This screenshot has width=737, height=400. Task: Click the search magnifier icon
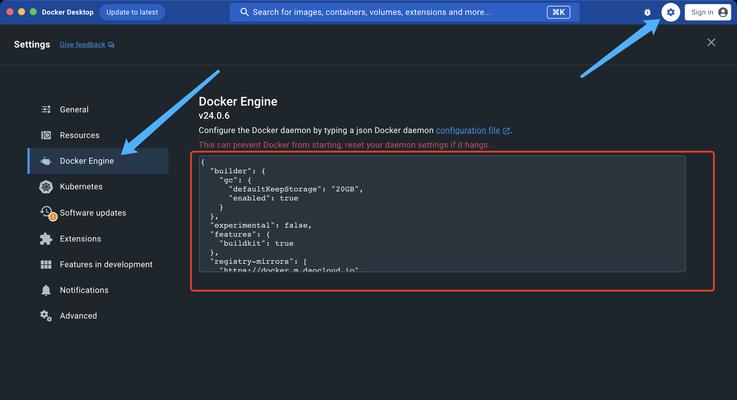point(244,12)
